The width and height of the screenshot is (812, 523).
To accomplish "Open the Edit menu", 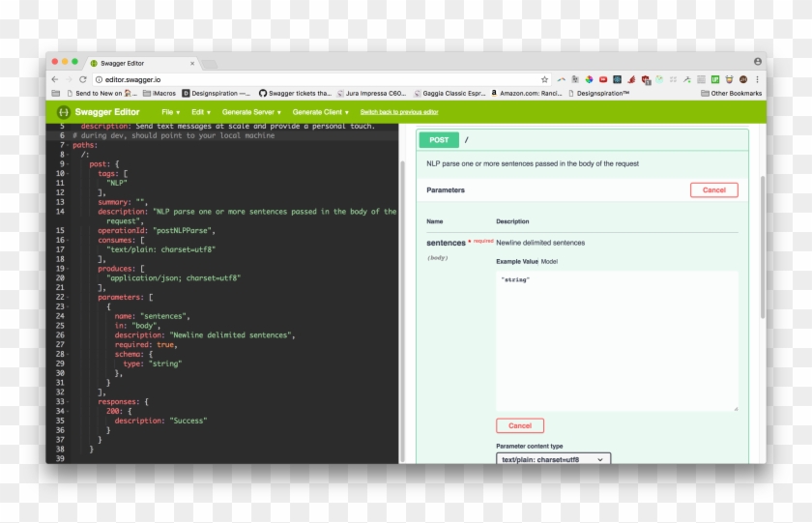I will pyautogui.click(x=200, y=112).
